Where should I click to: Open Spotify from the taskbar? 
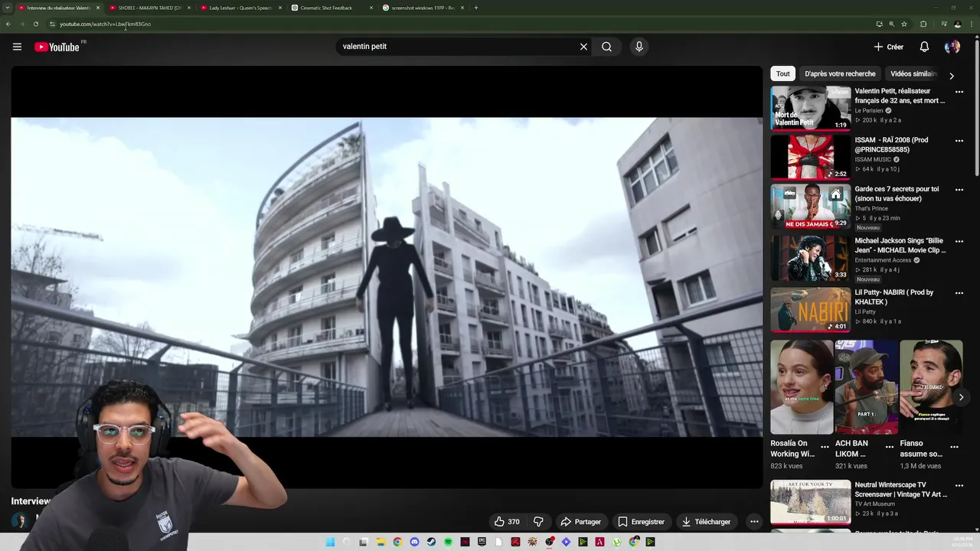point(449,542)
